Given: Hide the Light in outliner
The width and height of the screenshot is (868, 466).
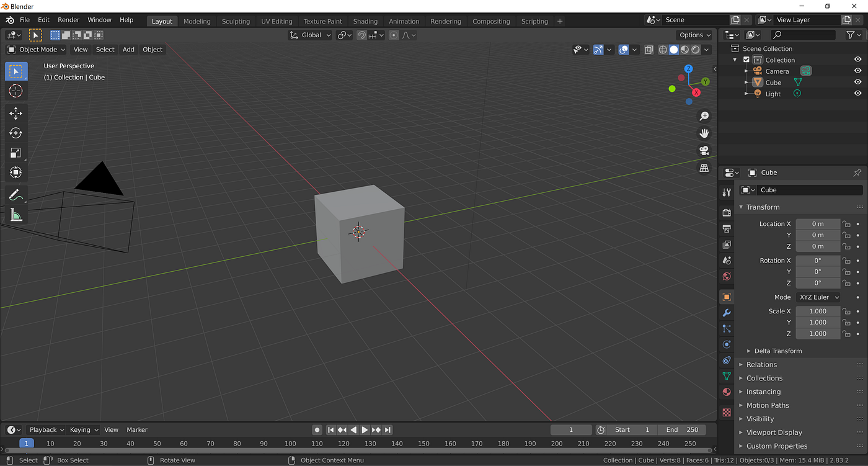Looking at the screenshot, I should pyautogui.click(x=858, y=94).
